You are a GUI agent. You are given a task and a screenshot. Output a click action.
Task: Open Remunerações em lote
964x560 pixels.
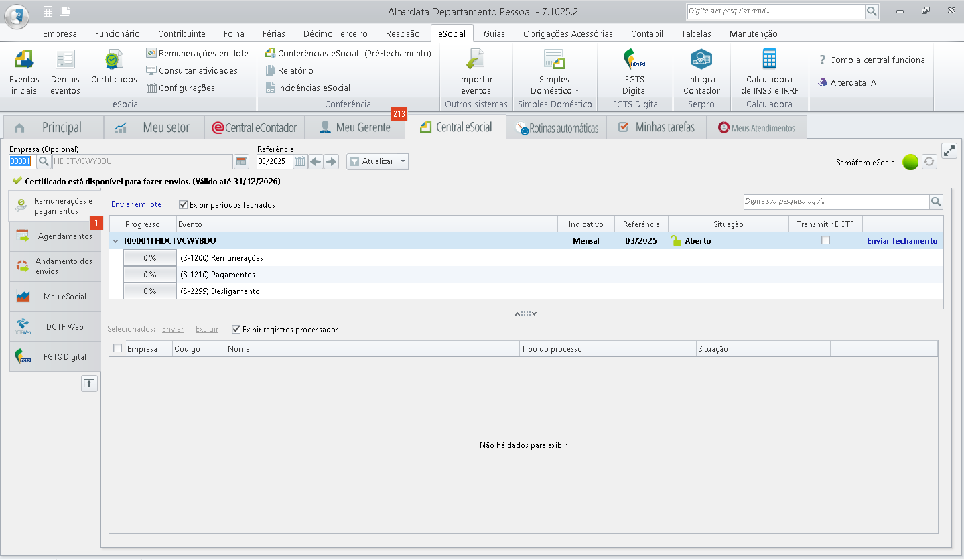pyautogui.click(x=198, y=53)
